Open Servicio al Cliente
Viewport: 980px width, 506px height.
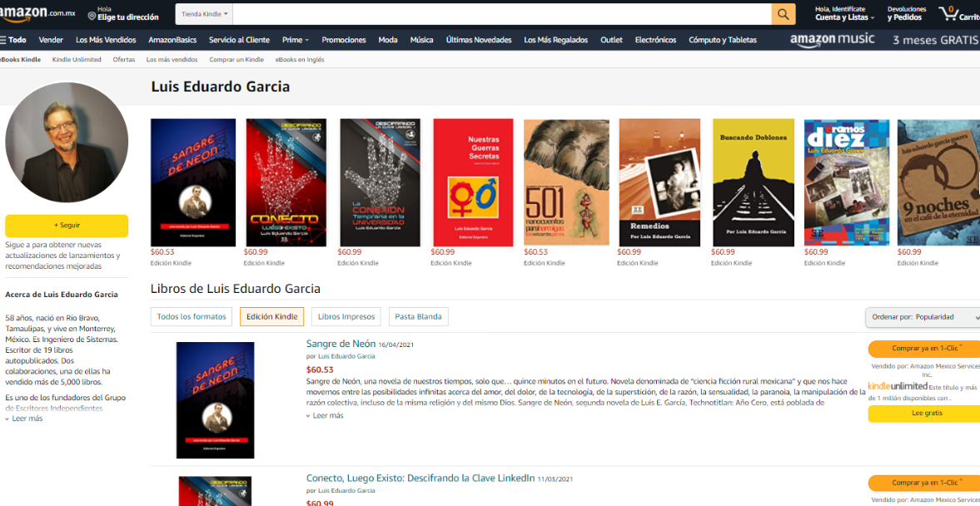239,40
